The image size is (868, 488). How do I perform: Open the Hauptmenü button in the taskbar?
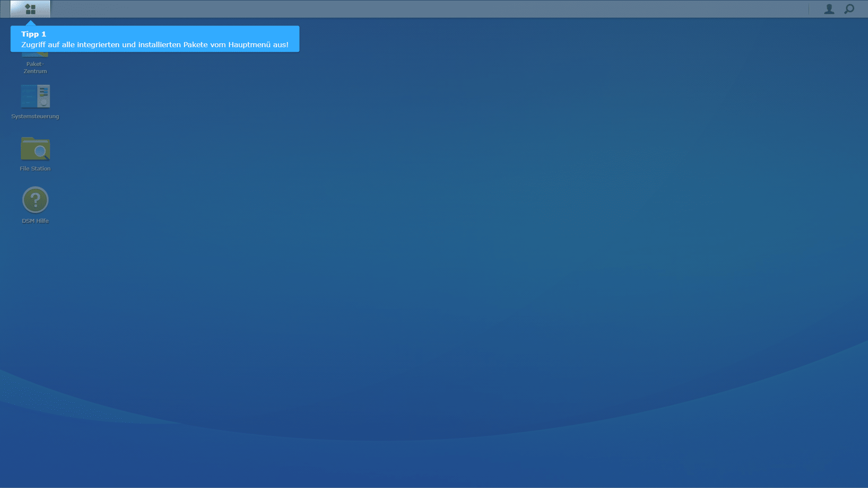(30, 9)
